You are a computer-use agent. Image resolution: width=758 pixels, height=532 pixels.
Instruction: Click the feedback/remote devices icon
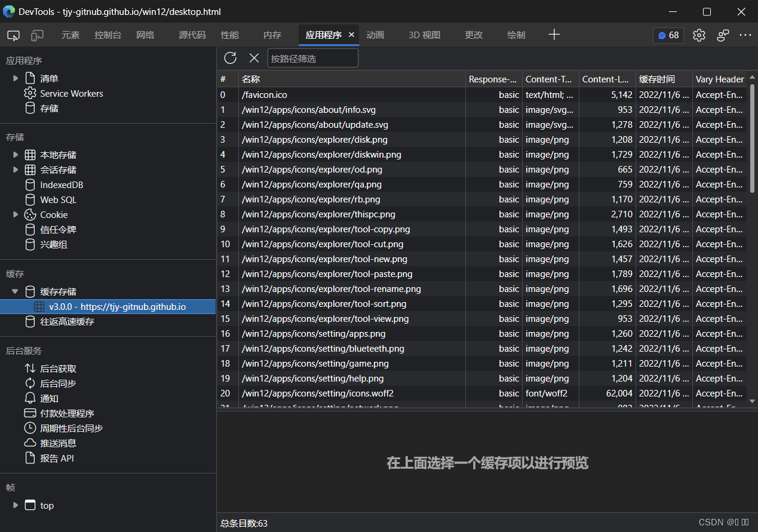click(723, 35)
